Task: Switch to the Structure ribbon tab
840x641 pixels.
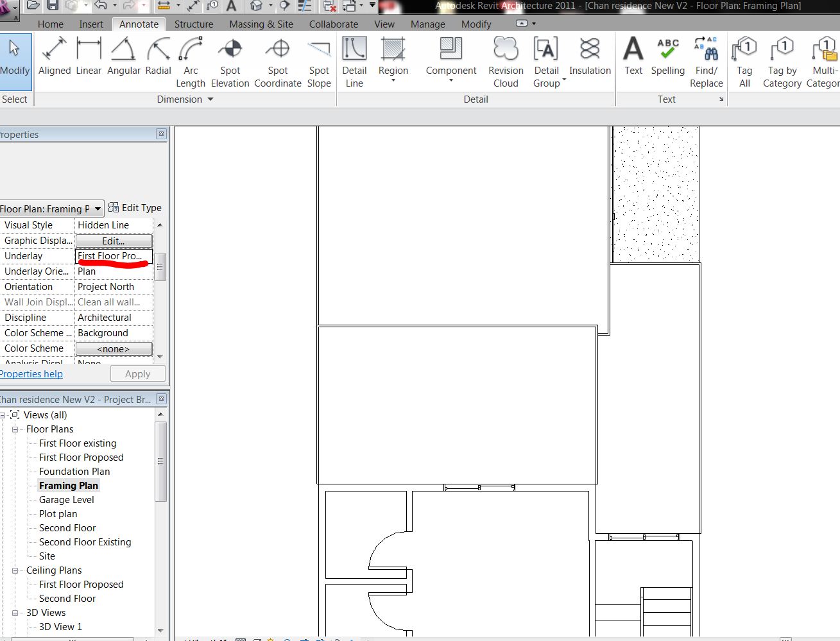Action: pyautogui.click(x=194, y=24)
